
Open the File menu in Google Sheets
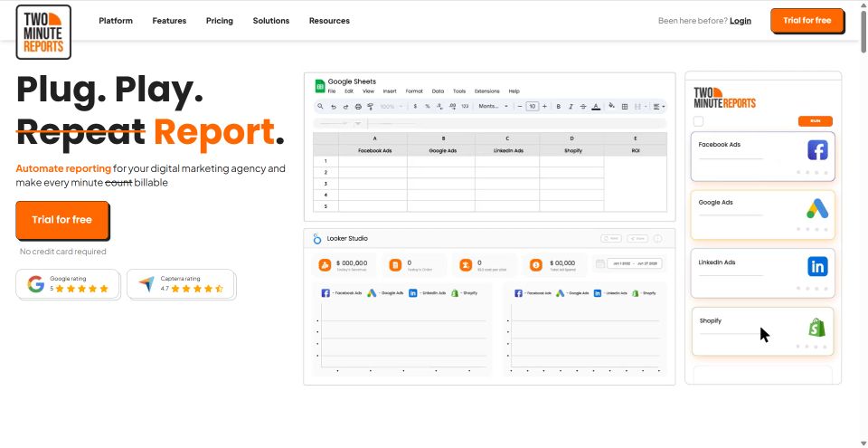click(332, 91)
